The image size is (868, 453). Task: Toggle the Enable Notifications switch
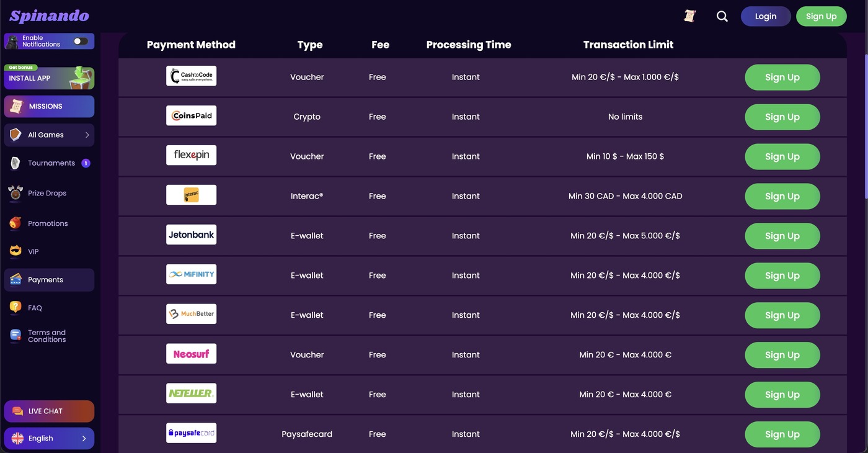tap(81, 41)
